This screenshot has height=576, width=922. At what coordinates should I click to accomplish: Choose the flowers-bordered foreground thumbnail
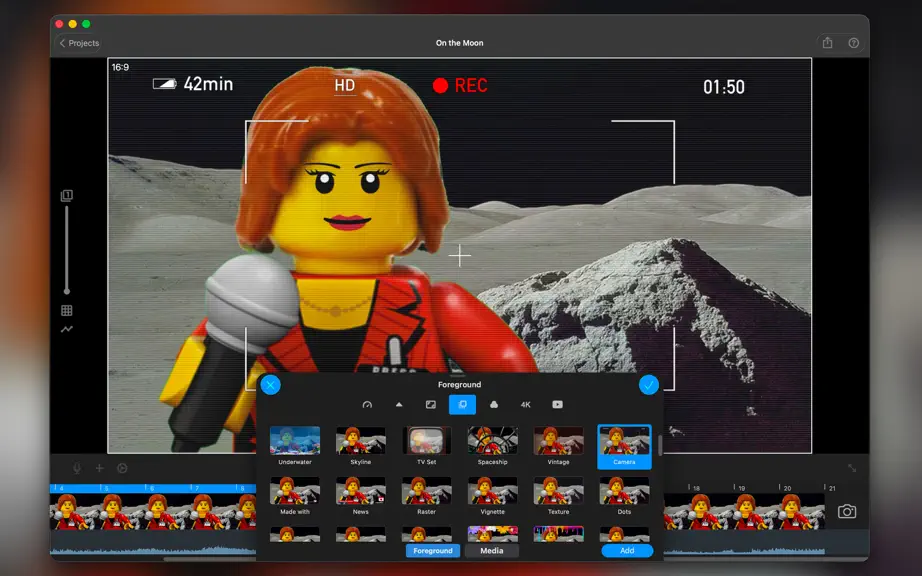[x=493, y=534]
